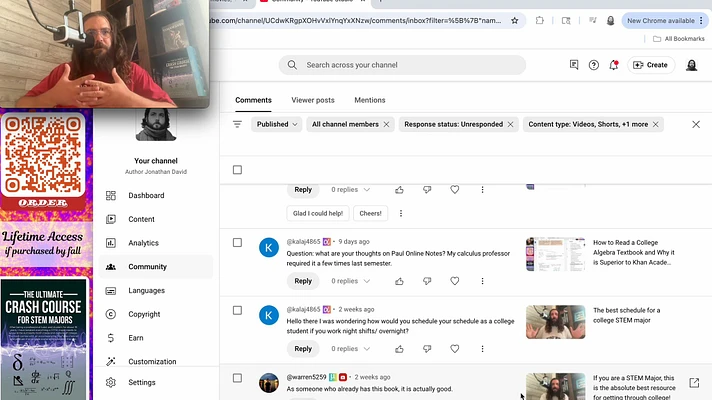This screenshot has height=400, width=712.
Task: Open the YouTube Studio help icon
Action: (593, 65)
